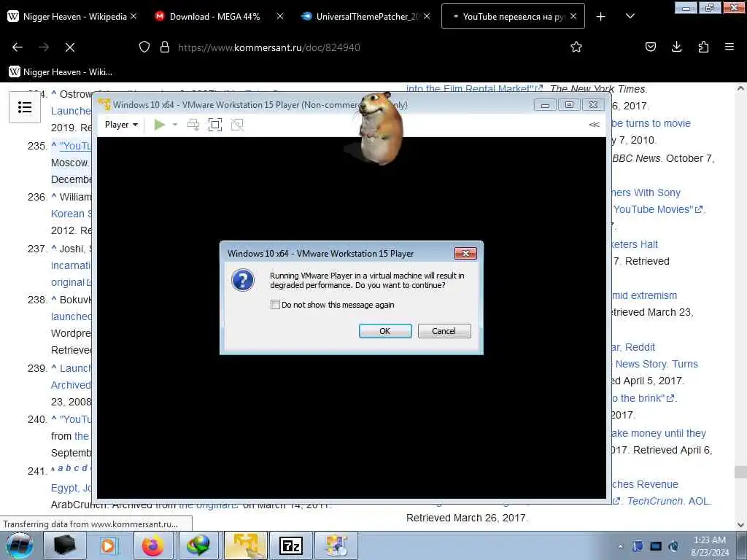Click the kommersant.ru URL address field

[x=269, y=47]
